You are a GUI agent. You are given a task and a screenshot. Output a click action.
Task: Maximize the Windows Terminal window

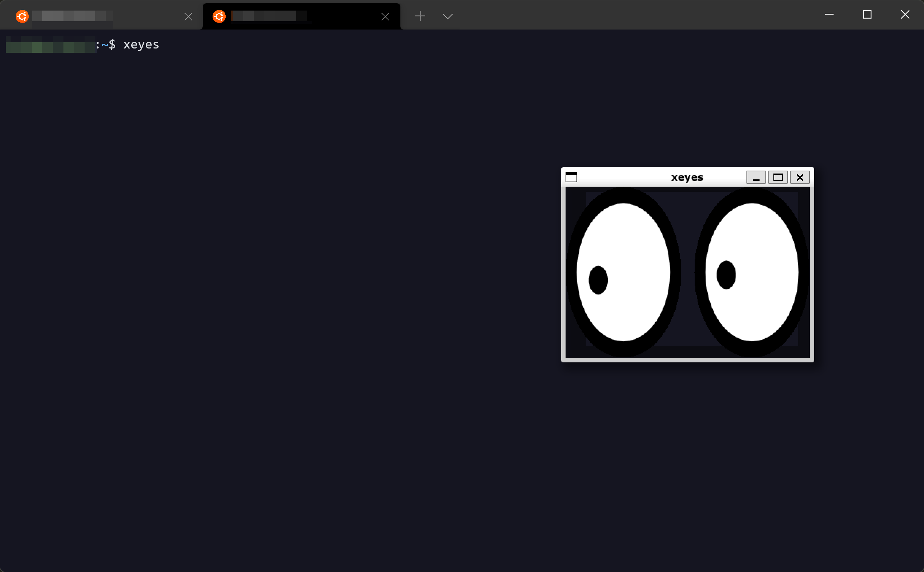point(867,14)
